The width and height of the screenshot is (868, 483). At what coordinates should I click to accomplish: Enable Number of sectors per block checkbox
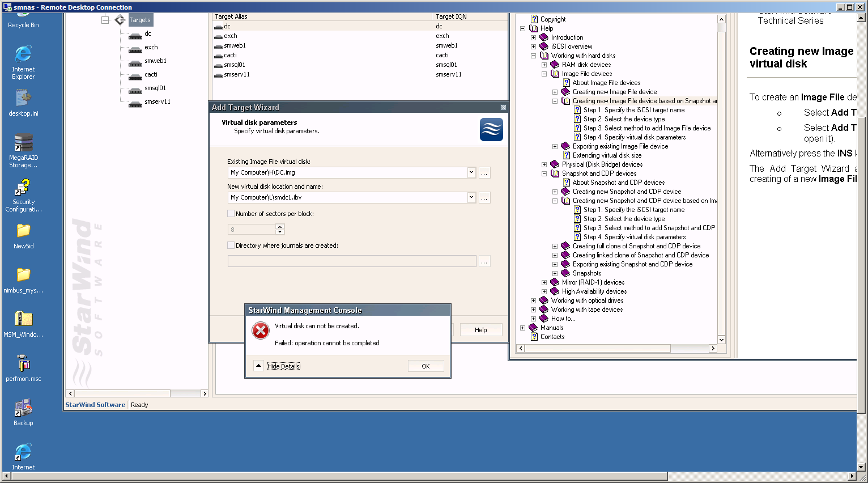tap(231, 214)
